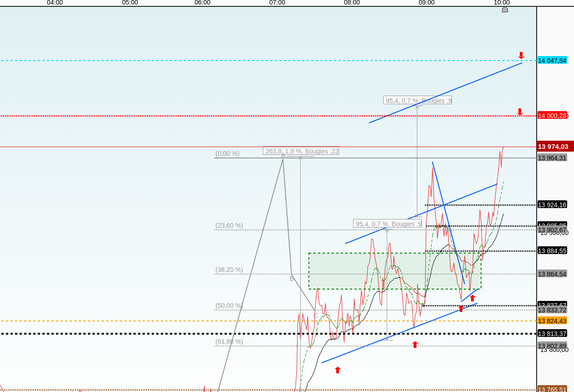Select the upper '95,4, 0,7 %, Bougies :9' label
The width and height of the screenshot is (574, 392).
[418, 100]
